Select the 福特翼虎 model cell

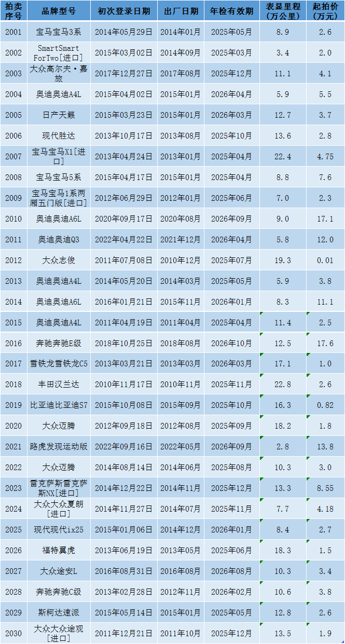pyautogui.click(x=59, y=550)
